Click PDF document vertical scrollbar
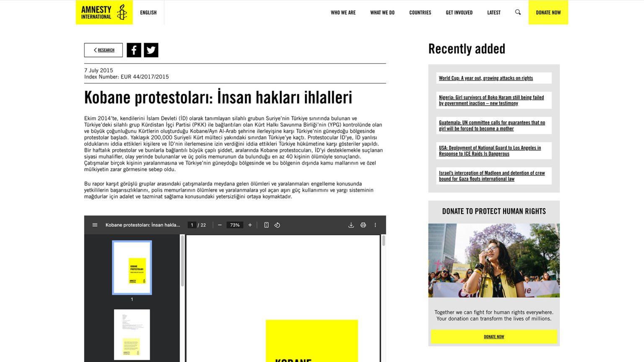The height and width of the screenshot is (362, 644). pyautogui.click(x=383, y=241)
